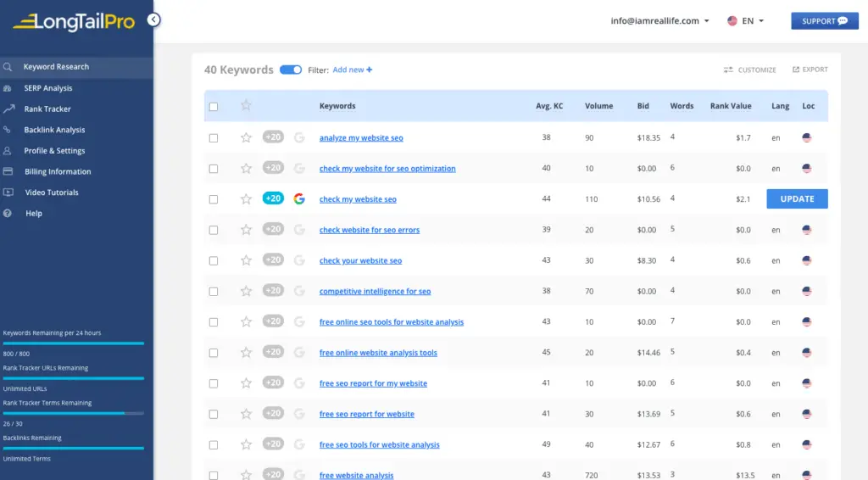Click the US flag in 'competitive intelligence for seo' row
The height and width of the screenshot is (480, 868).
tap(807, 291)
